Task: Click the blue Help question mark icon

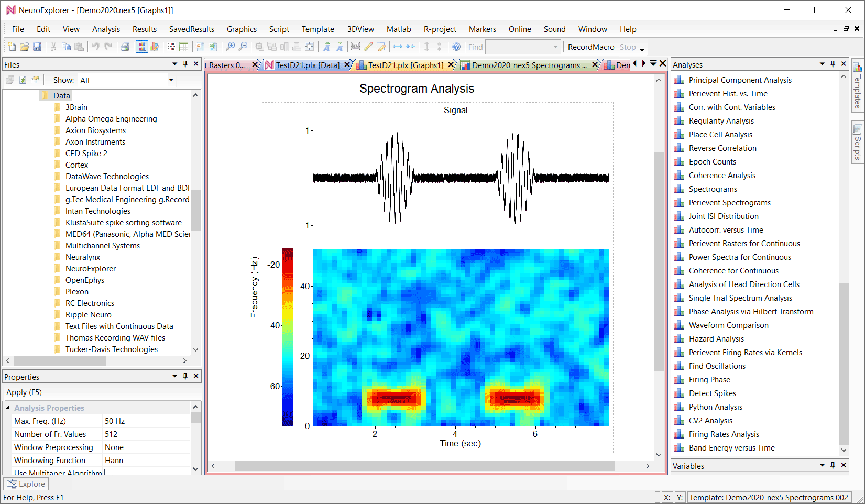Action: pyautogui.click(x=456, y=47)
